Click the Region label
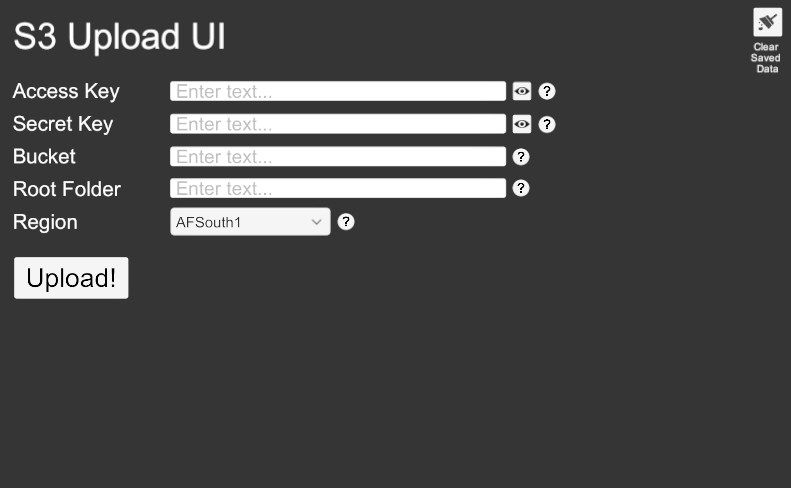The height and width of the screenshot is (488, 791). tap(45, 222)
